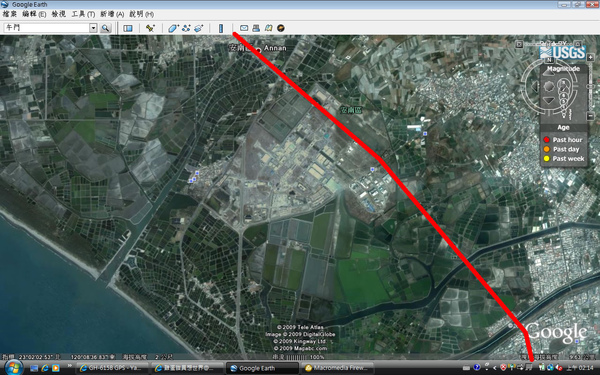Click the look up arrow in navigation ring
Viewport: 600px width, 375px height.
548,73
